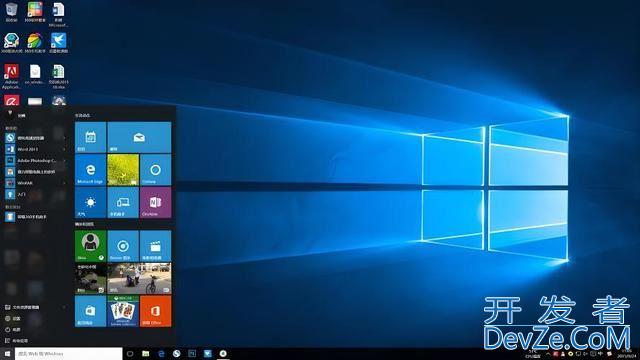The image size is (640, 360).
Task: Open the 360 driver master desktop icon
Action: tap(11, 43)
